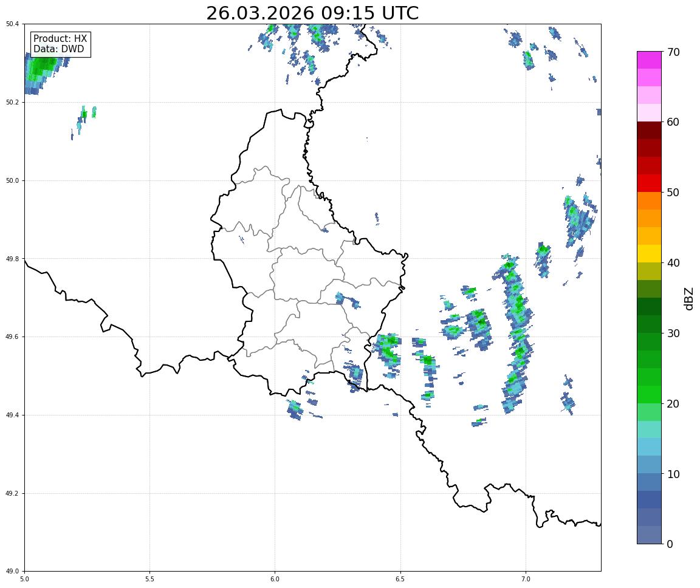700x588 pixels.
Task: Click the x-axis label 6.0
Action: pyautogui.click(x=275, y=579)
